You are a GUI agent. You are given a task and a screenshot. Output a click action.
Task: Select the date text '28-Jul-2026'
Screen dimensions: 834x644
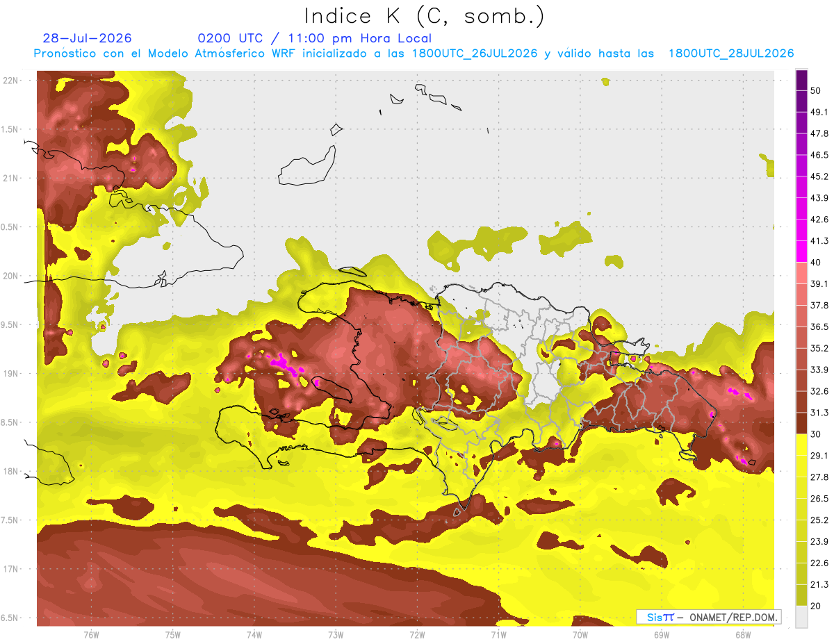pos(87,38)
